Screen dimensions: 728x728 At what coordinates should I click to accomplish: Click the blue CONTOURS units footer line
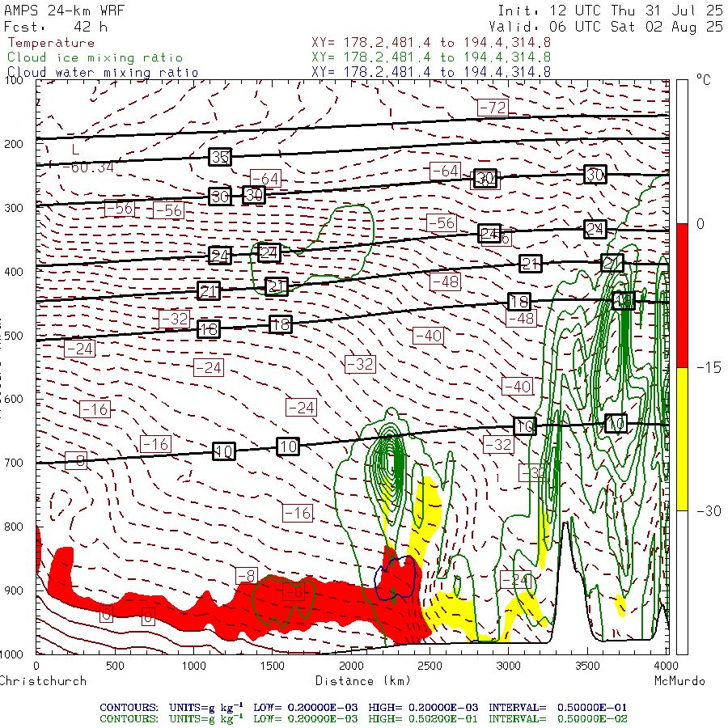point(363,708)
